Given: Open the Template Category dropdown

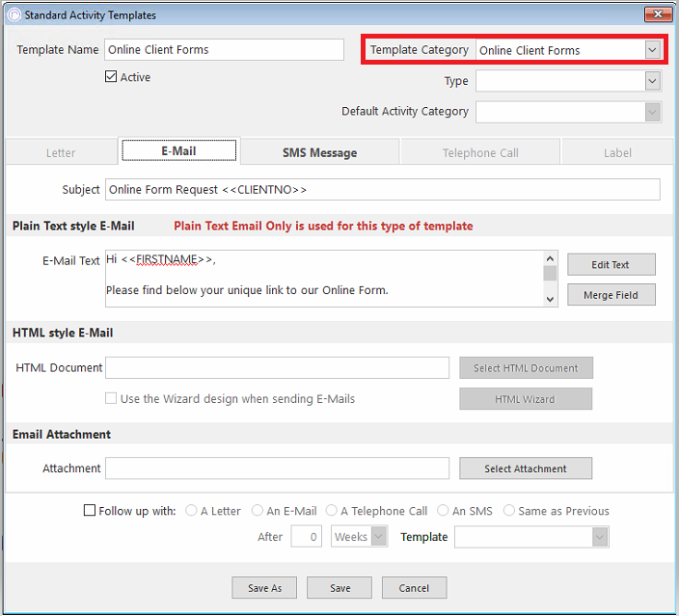Looking at the screenshot, I should (653, 50).
